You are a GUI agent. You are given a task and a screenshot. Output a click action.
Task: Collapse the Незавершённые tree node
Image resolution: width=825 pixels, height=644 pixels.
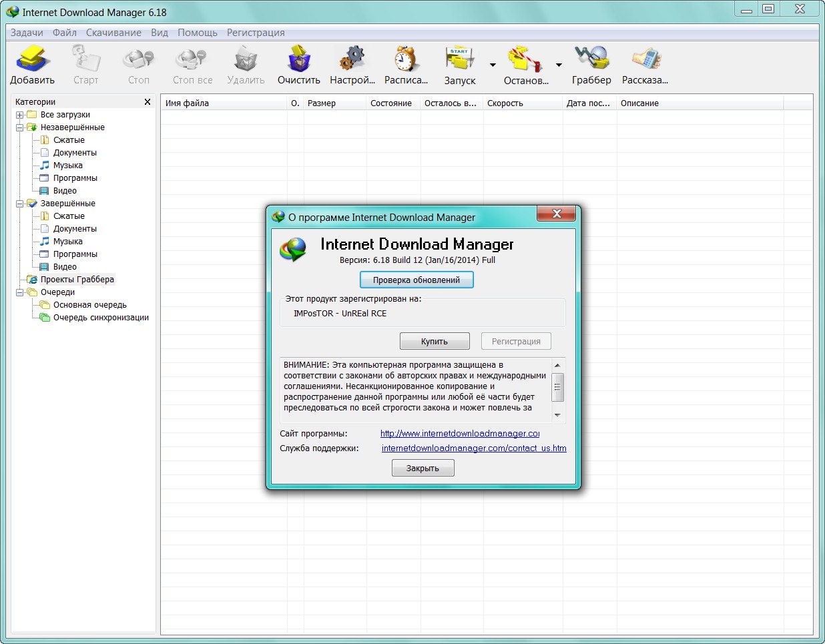(x=20, y=127)
